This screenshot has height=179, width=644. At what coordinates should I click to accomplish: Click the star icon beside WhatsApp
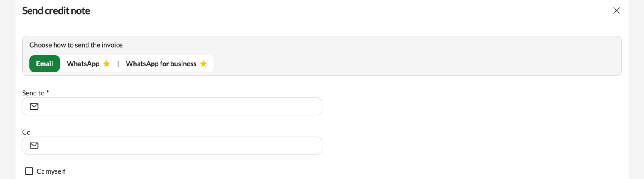pyautogui.click(x=106, y=64)
